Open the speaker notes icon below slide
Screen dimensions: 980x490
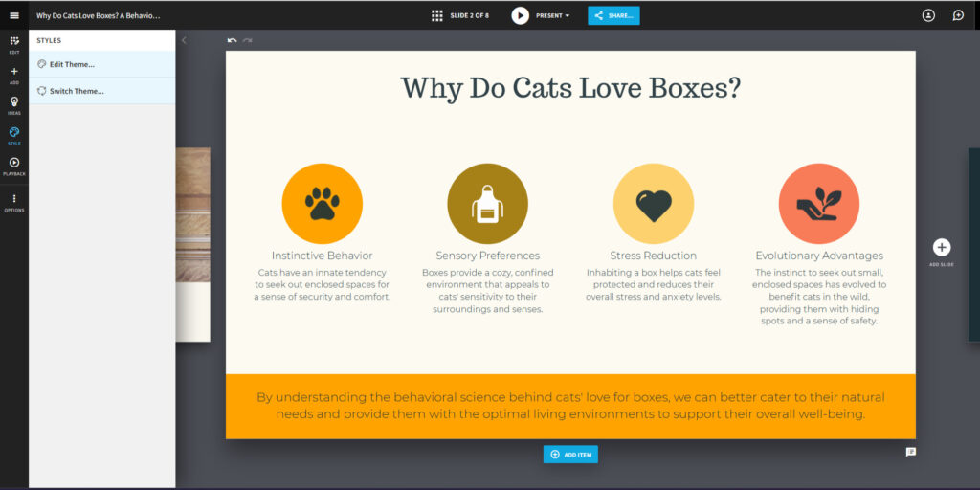point(911,452)
